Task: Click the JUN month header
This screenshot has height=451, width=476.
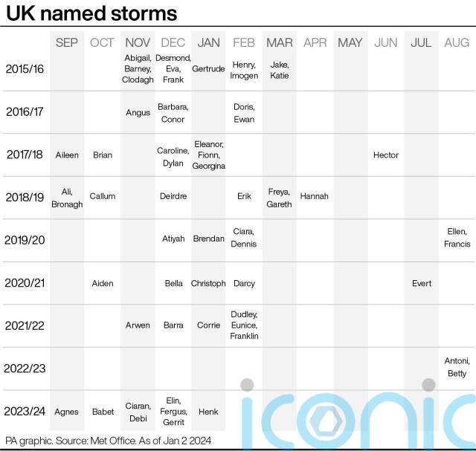Action: pyautogui.click(x=385, y=42)
